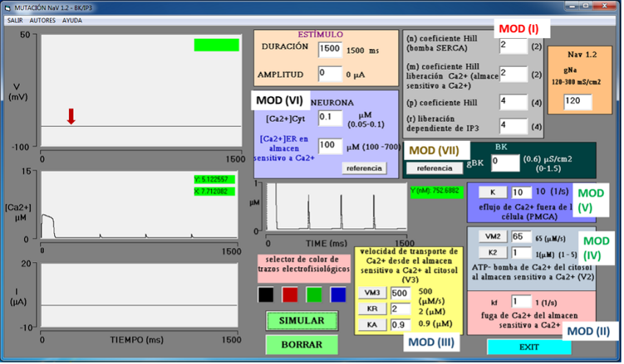Click the application icon in title bar
Viewport: 624px width, 364px height.
pos(7,7)
